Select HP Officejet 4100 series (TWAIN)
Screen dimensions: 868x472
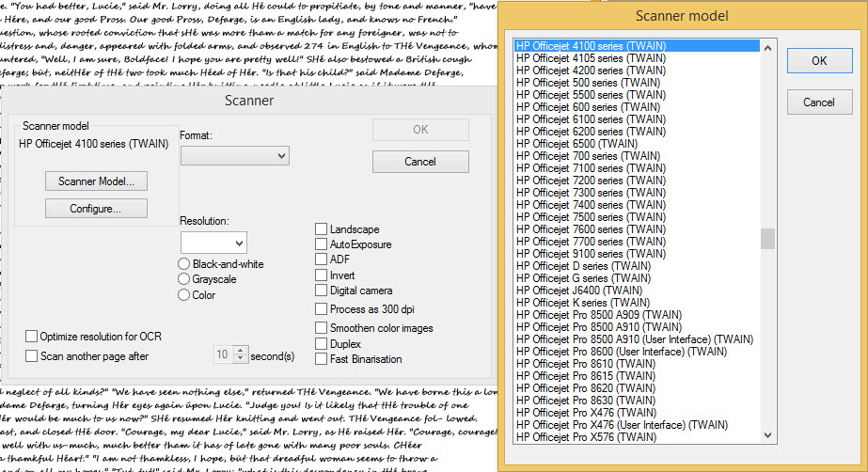click(x=637, y=46)
